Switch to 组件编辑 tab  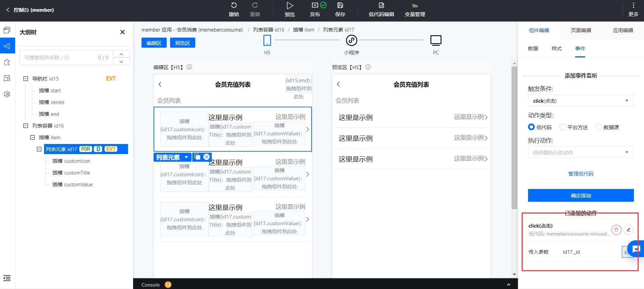[539, 30]
